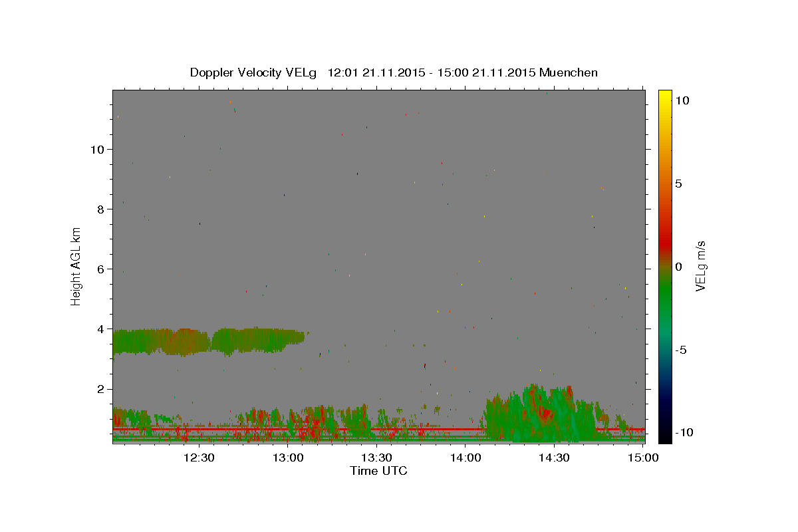The image size is (798, 532).
Task: Click the 12:30 time tick label
Action: point(198,457)
